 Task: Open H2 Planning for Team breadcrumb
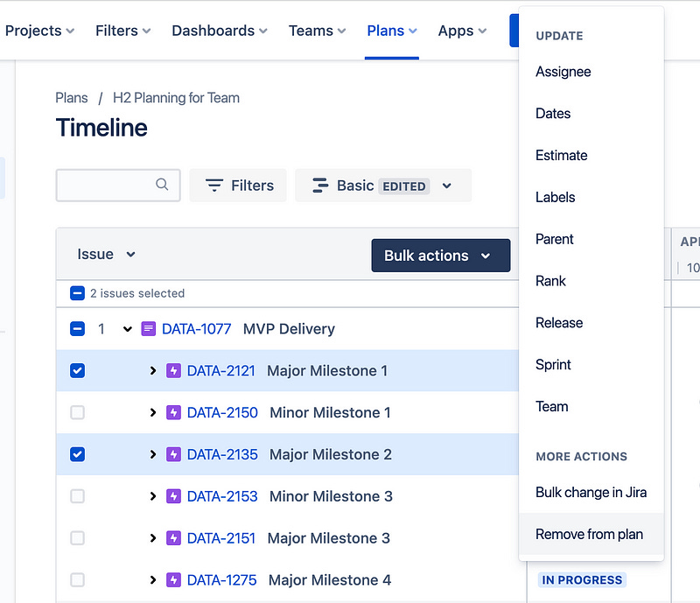[x=177, y=98]
